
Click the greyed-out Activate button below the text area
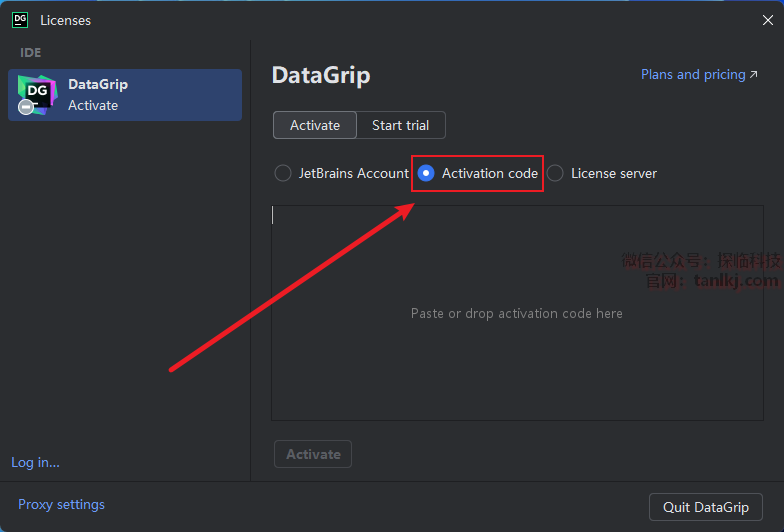(x=313, y=454)
